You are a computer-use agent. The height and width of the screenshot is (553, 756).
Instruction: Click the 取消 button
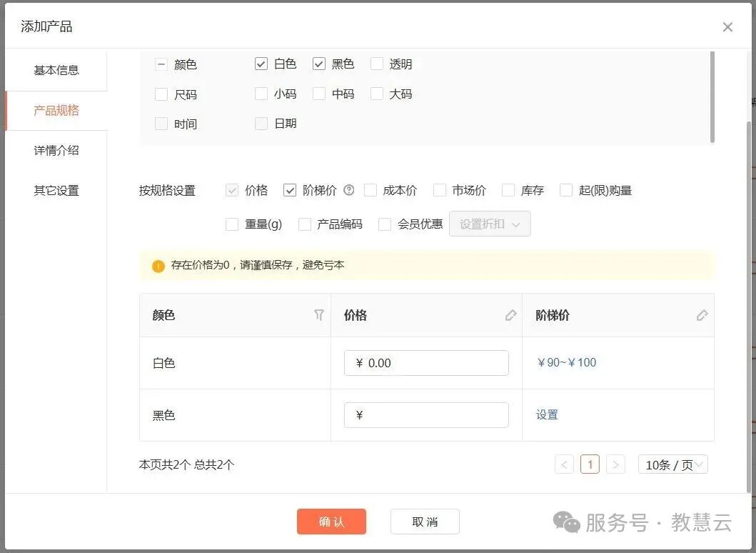(425, 522)
